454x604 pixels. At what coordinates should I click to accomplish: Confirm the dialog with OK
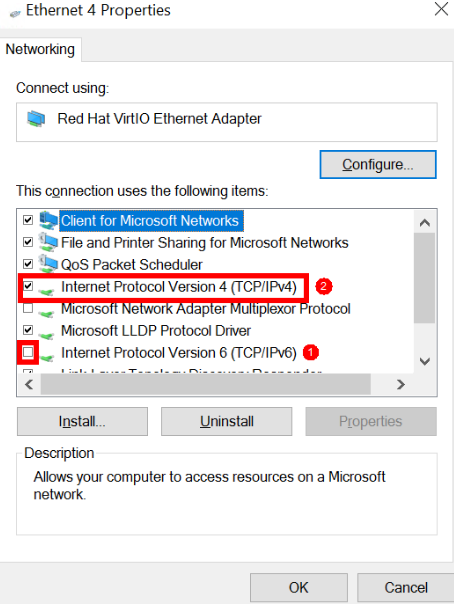point(299,588)
